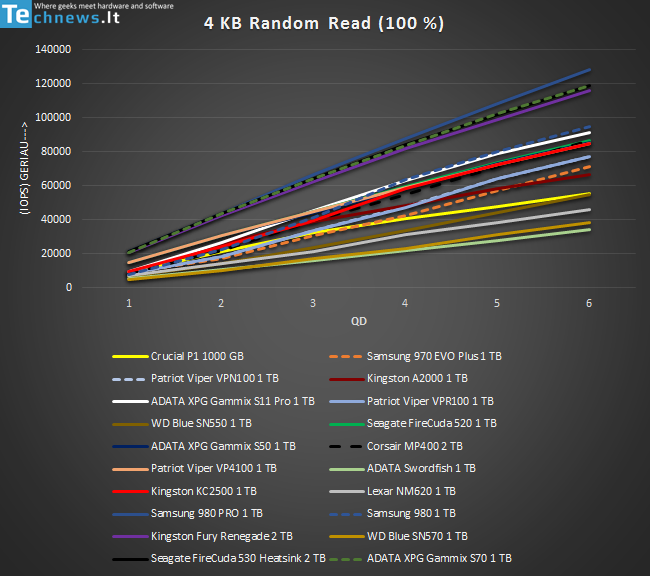The image size is (650, 576).
Task: Click the X-axis tick label '3'
Action: [313, 304]
